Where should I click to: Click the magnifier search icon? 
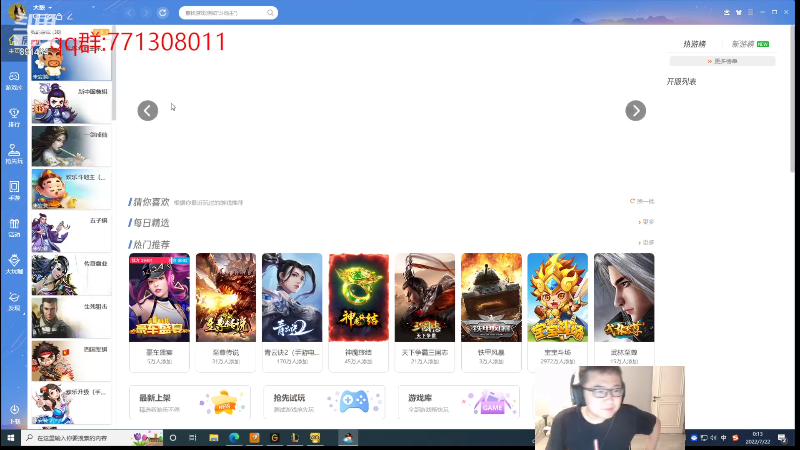pos(270,13)
